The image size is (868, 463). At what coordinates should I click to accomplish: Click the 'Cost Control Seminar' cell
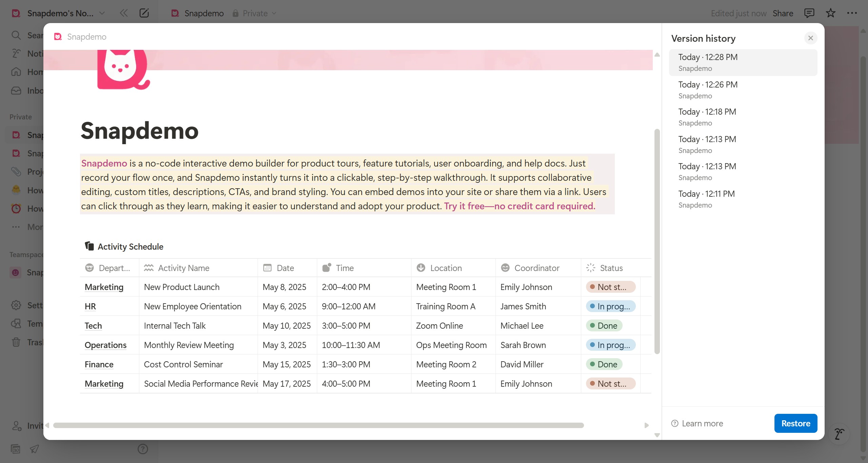(x=198, y=364)
